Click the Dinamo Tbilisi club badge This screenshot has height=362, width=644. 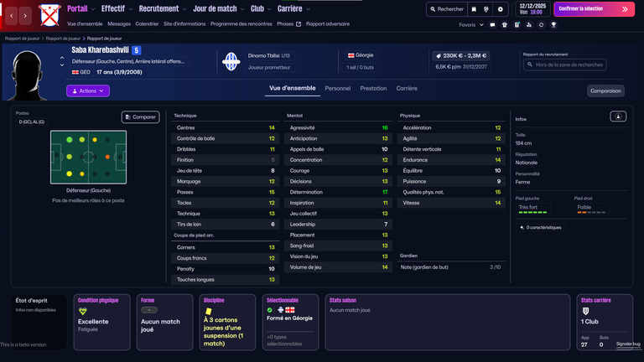(x=231, y=62)
